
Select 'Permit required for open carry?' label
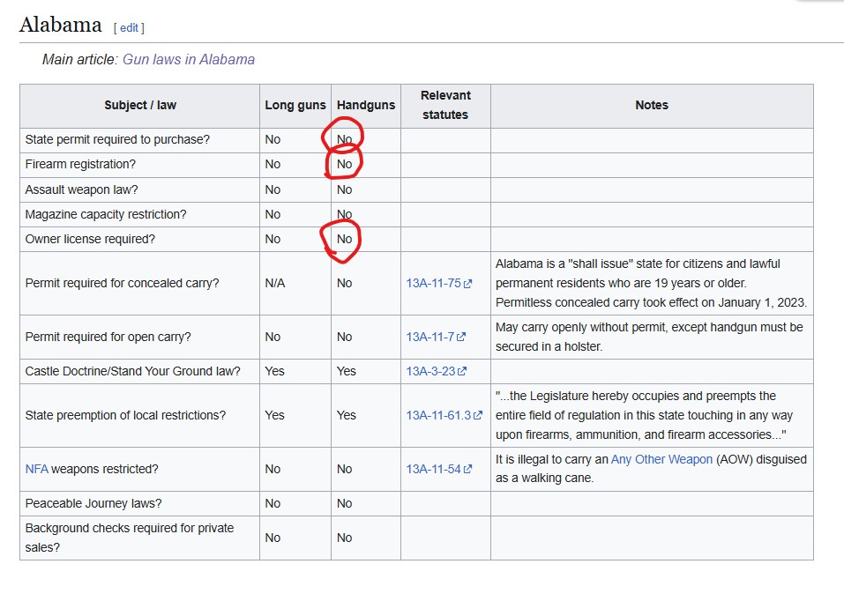click(108, 338)
